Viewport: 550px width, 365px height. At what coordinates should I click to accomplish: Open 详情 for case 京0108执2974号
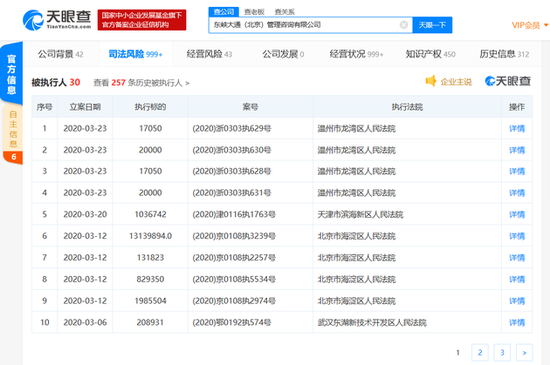tap(517, 301)
